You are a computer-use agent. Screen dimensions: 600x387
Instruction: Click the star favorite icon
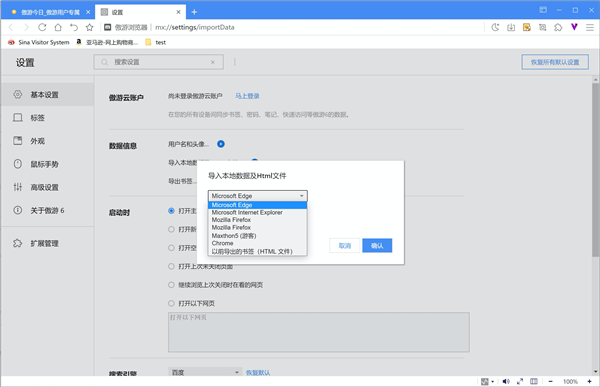point(90,27)
